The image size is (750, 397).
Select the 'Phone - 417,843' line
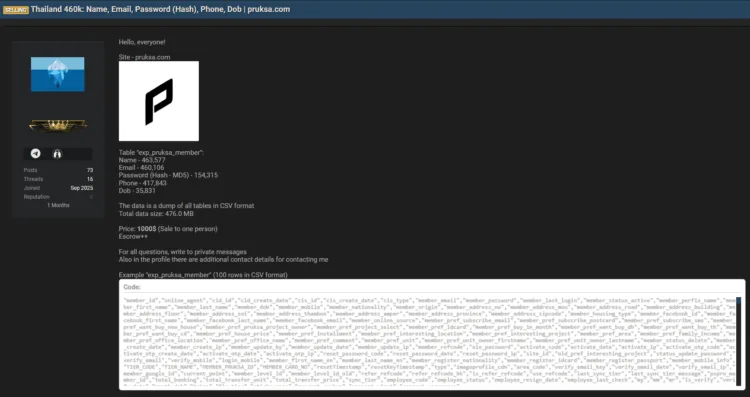143,183
